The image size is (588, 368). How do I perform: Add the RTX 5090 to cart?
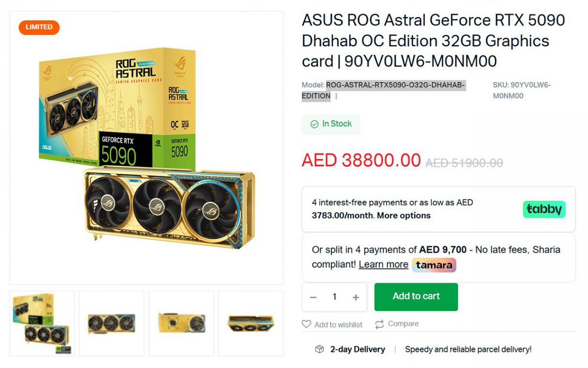click(x=416, y=296)
